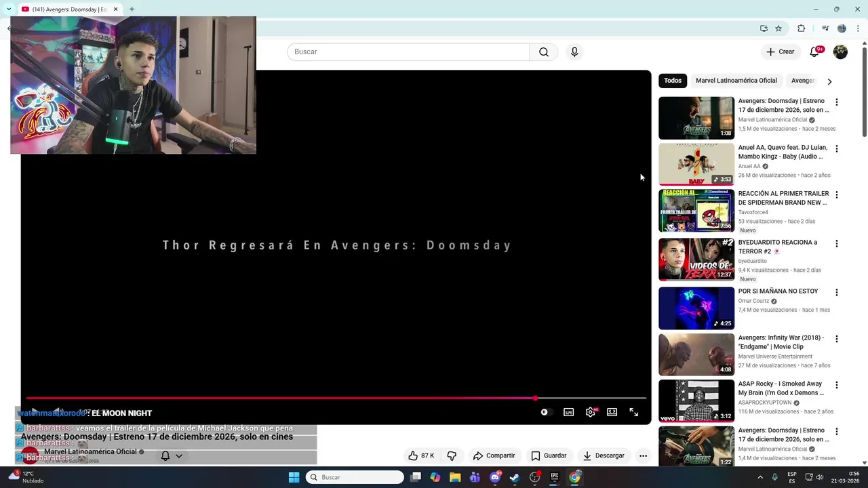Screen dimensions: 868x488
Task: Open options for A$AP Rocky video
Action: [836, 385]
